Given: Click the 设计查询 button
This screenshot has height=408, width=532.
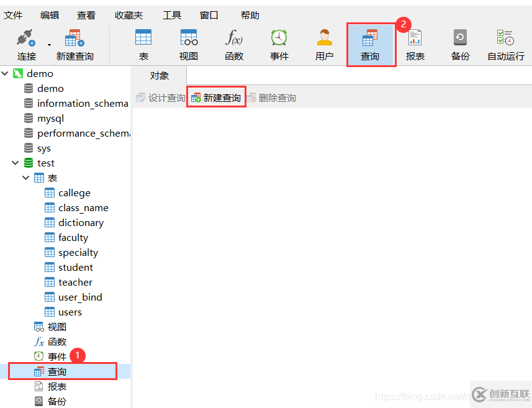Looking at the screenshot, I should click(161, 98).
